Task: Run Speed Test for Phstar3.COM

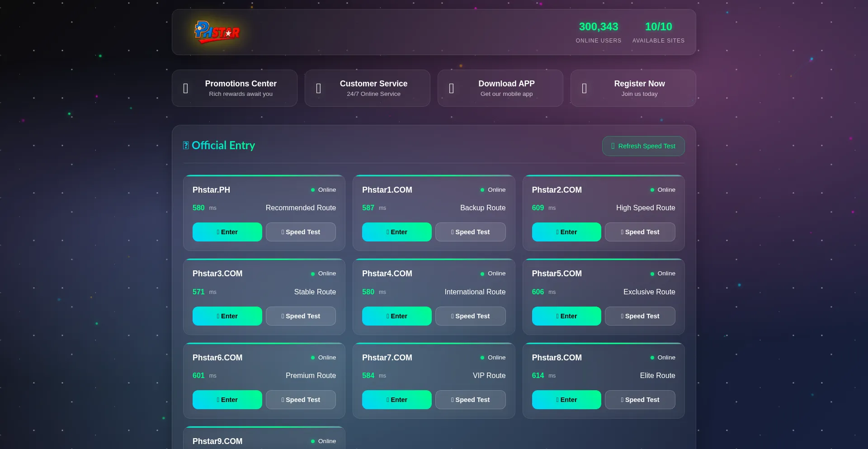Action: [x=301, y=316]
